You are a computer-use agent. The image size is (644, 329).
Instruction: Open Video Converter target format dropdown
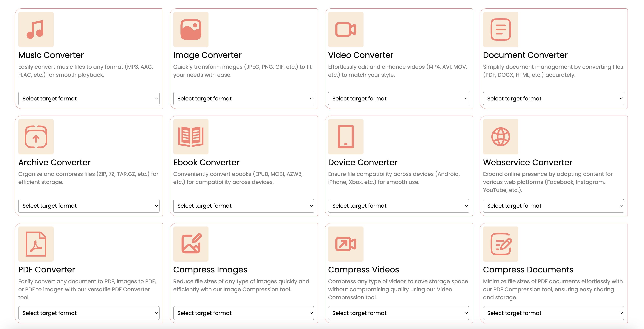(398, 99)
